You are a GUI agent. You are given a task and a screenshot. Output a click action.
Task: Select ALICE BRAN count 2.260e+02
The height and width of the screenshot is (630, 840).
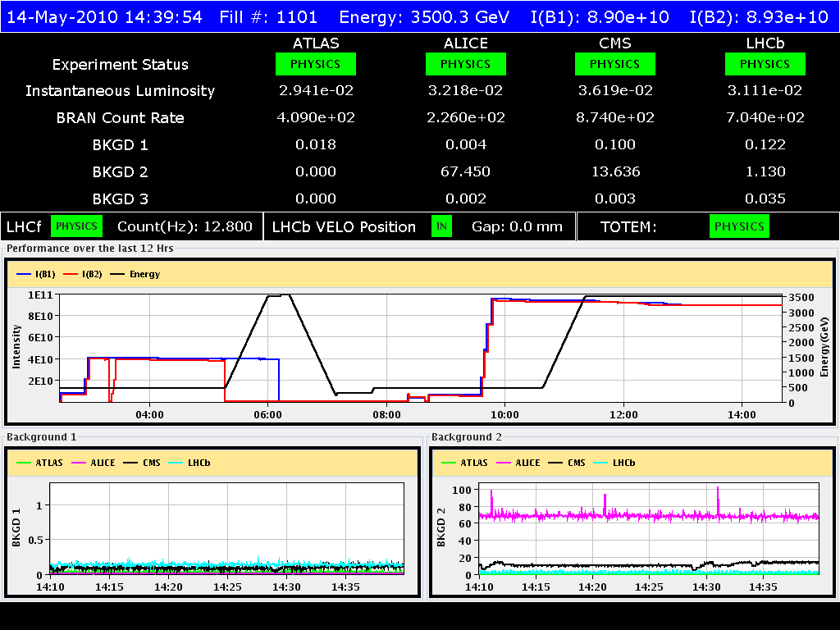point(466,117)
